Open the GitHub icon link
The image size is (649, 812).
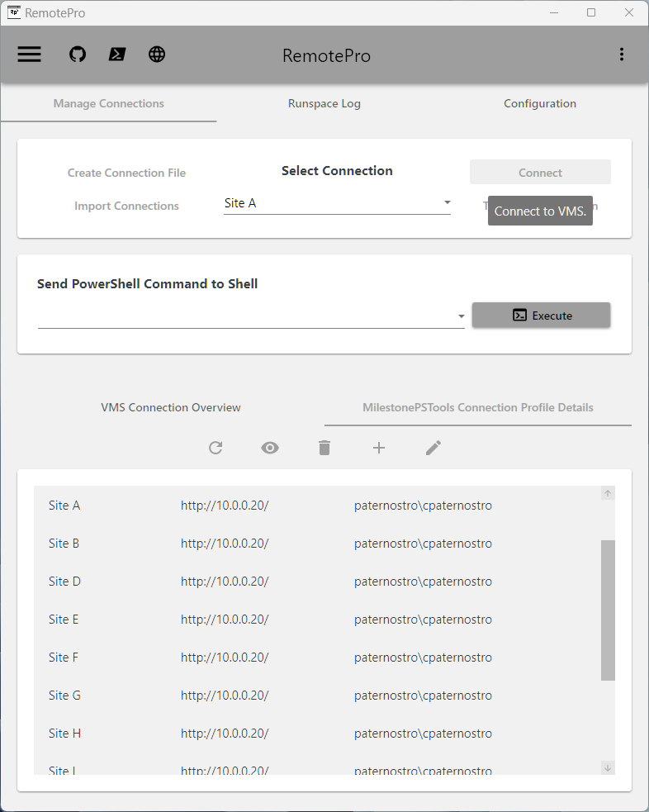tap(78, 55)
